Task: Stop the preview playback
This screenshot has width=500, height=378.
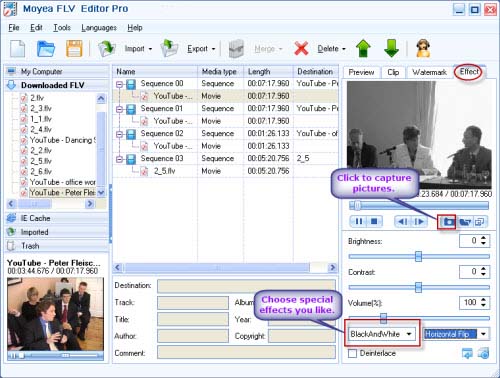Action: pos(374,222)
